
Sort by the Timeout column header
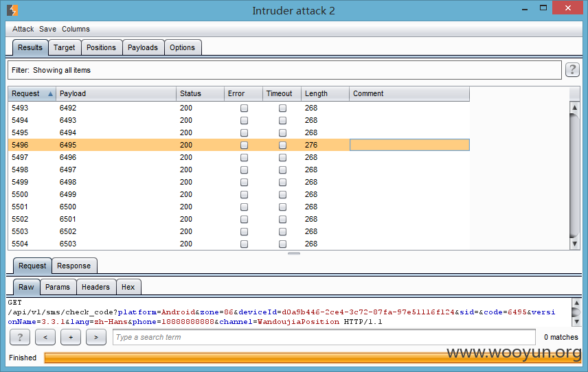pyautogui.click(x=282, y=93)
